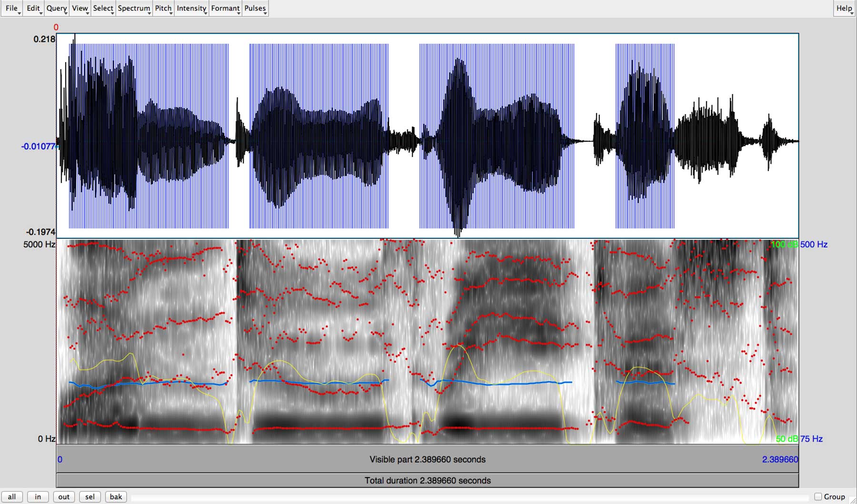Click the 'all' zoom button
857x504 pixels.
[12, 497]
